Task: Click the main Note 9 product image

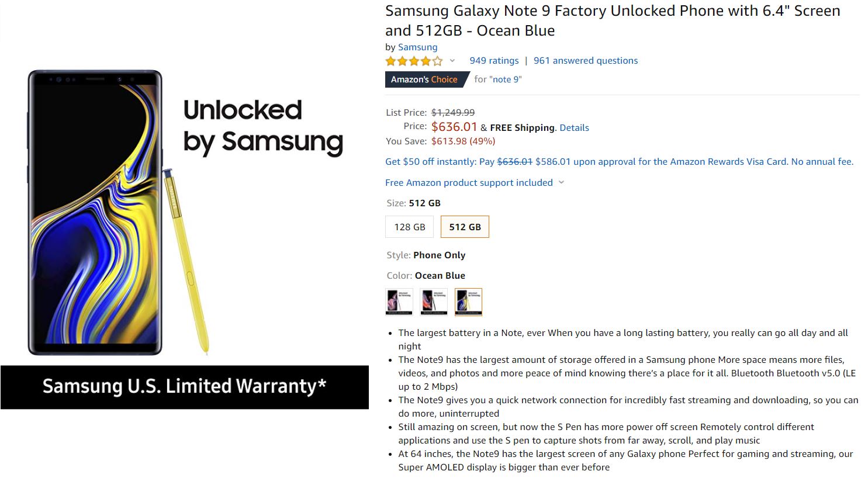Action: [95, 213]
